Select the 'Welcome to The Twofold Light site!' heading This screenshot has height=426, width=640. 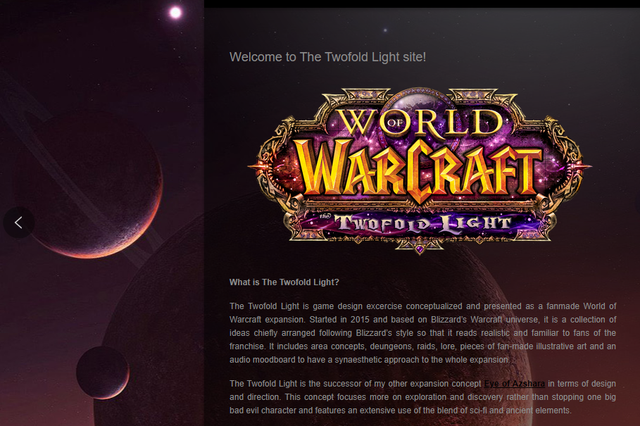tap(328, 57)
